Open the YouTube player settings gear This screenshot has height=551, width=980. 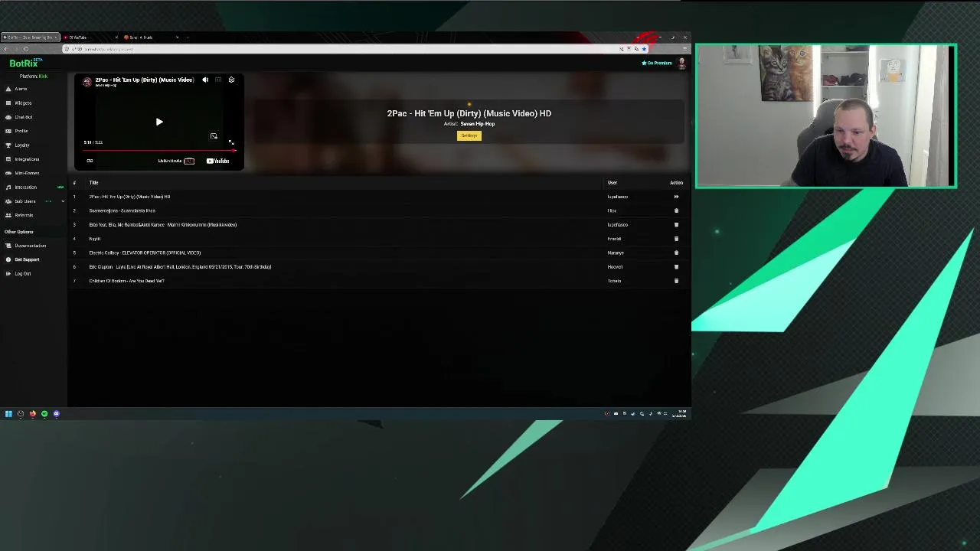(231, 80)
